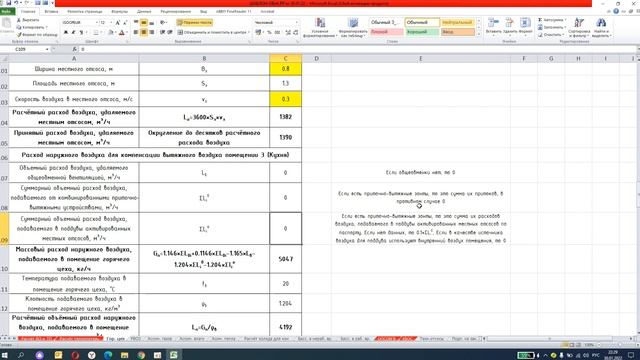
Task: Open the green File tab
Action: pyautogui.click(x=7, y=11)
